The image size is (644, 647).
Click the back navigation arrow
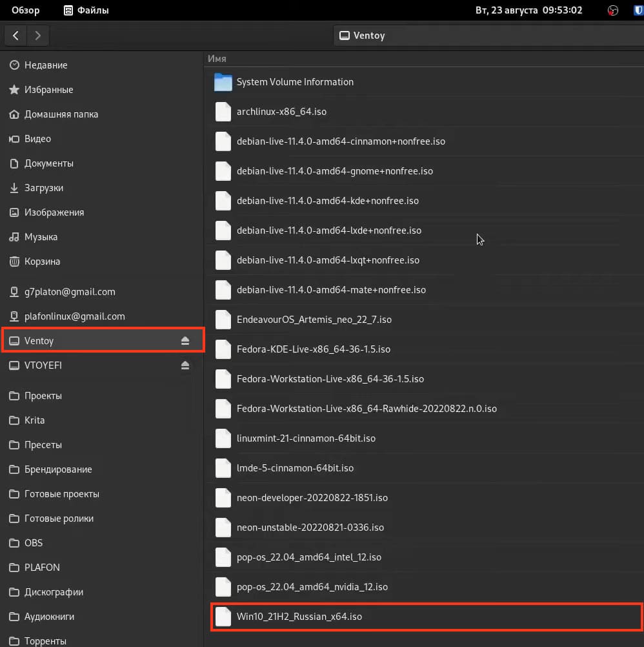[x=16, y=36]
